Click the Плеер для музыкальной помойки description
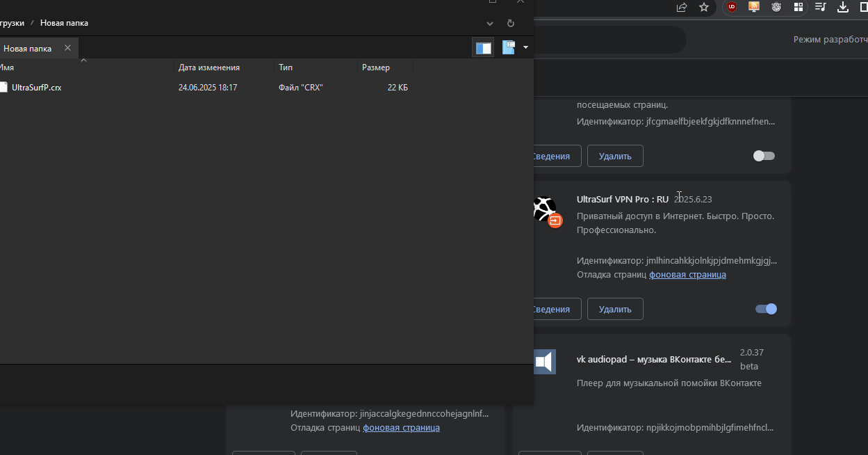This screenshot has width=868, height=455. [x=669, y=383]
